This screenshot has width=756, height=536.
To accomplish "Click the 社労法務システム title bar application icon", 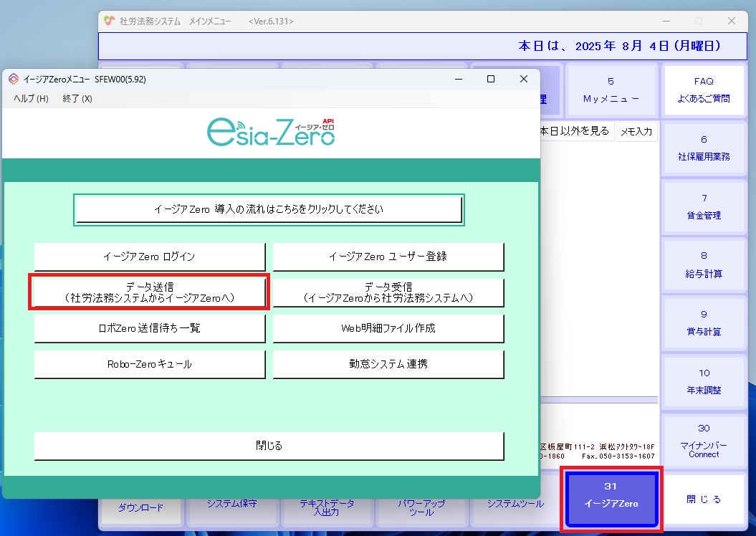I will [109, 21].
